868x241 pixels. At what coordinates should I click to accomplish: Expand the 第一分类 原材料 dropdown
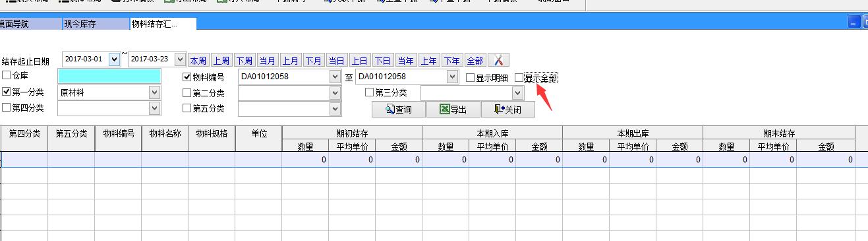(x=155, y=92)
